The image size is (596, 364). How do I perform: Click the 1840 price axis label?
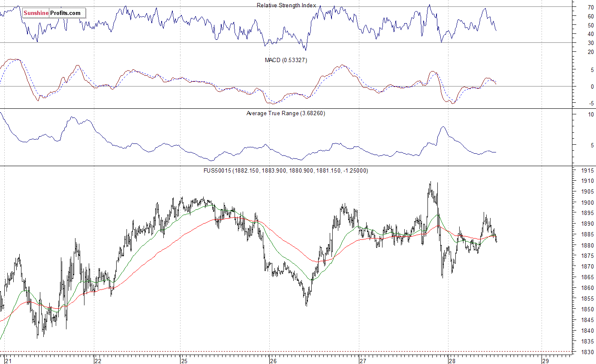click(x=588, y=331)
